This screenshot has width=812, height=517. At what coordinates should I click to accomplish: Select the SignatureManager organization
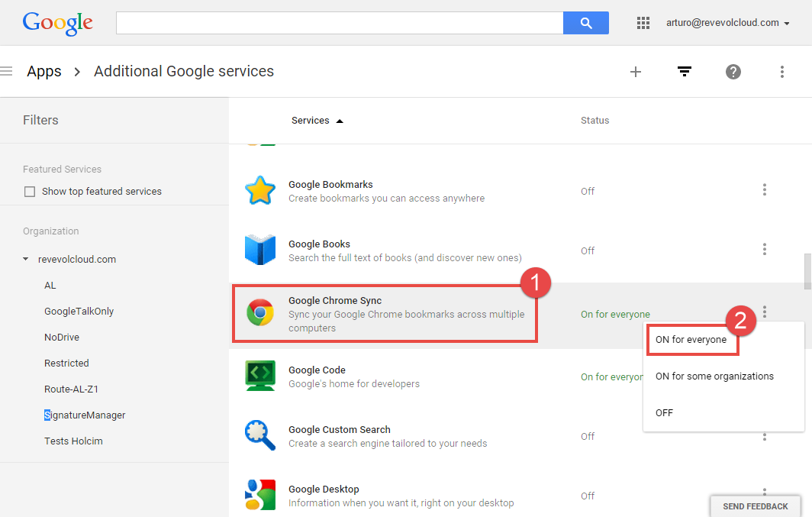click(85, 415)
